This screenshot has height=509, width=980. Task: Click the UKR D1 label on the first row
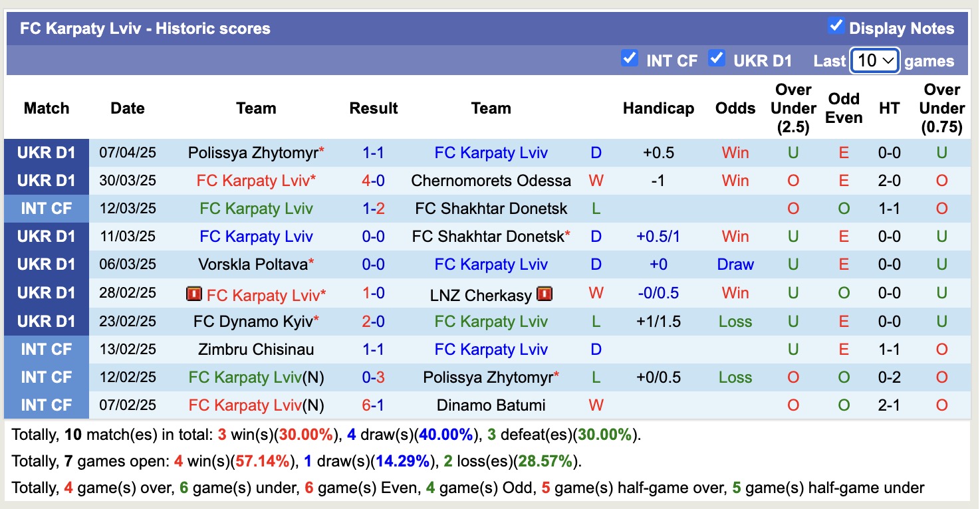(45, 152)
